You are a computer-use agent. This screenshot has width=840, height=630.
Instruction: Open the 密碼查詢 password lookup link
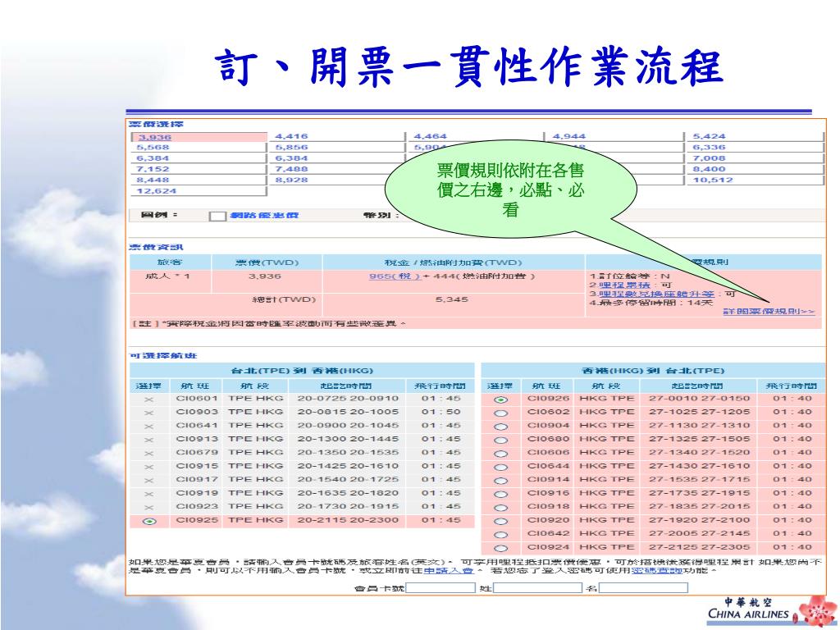(x=657, y=571)
